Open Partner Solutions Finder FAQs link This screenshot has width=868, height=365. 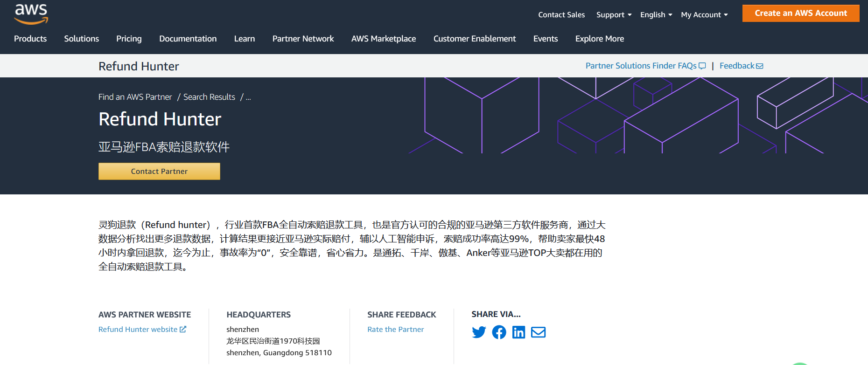pos(645,66)
